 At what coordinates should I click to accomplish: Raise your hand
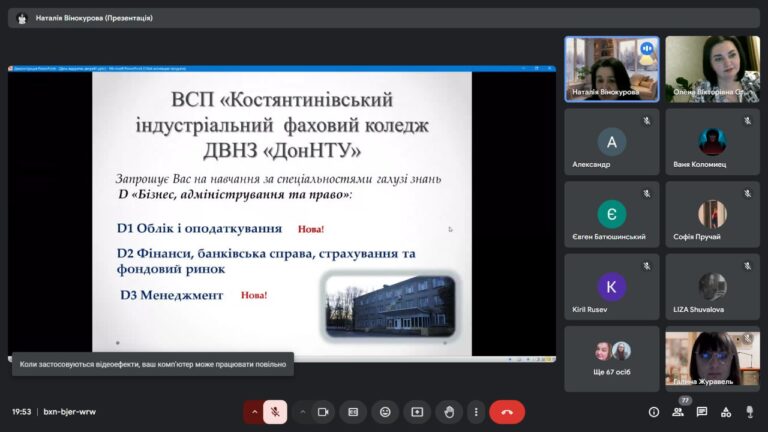[449, 412]
